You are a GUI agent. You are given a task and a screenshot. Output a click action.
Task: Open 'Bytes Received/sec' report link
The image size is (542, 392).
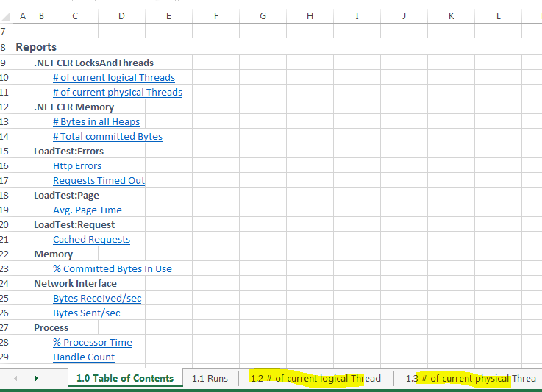pos(97,298)
